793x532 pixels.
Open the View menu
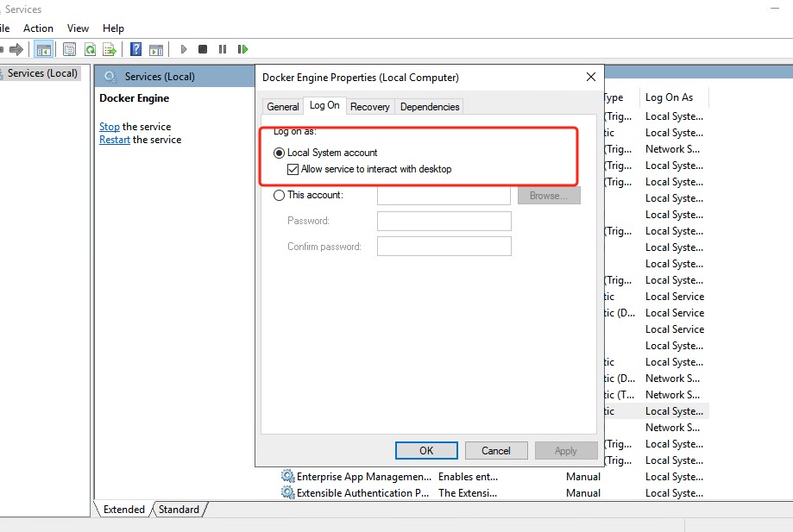tap(78, 28)
